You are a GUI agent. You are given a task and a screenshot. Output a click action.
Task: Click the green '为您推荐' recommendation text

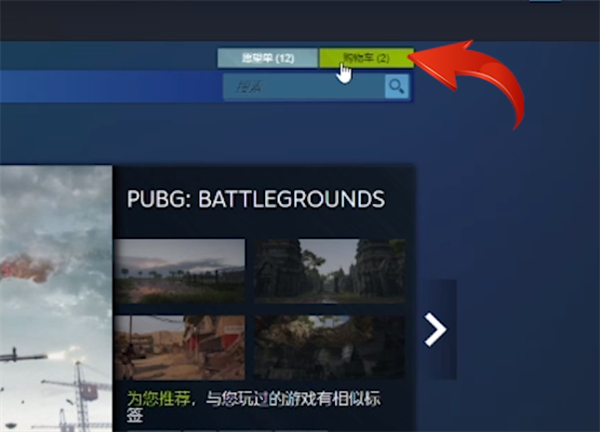[158, 399]
